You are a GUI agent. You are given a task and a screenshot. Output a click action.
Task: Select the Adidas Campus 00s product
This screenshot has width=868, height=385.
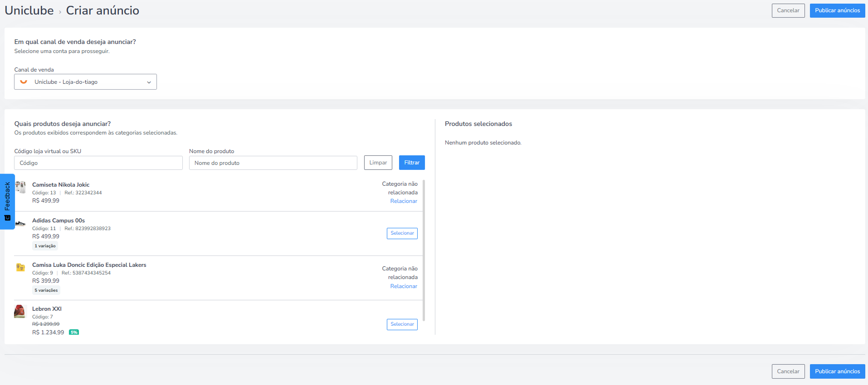[x=402, y=233]
